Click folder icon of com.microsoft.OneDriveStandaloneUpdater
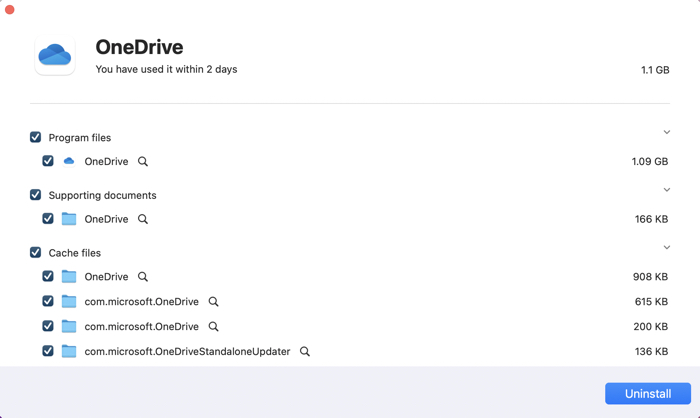Screen dimensions: 700x418 [69, 351]
